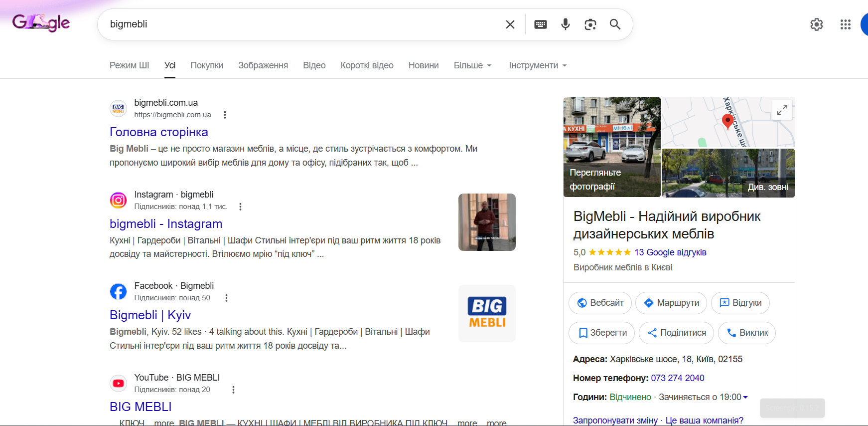Screen dimensions: 868x426
Task: Clear the search query with the X icon
Action: tap(510, 24)
